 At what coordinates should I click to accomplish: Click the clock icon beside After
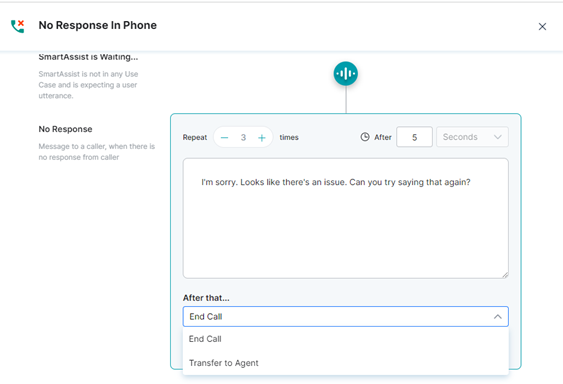click(x=365, y=137)
